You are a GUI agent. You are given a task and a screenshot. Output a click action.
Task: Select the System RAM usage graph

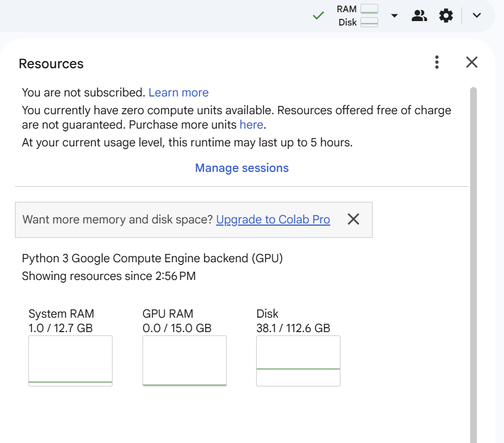coord(70,360)
